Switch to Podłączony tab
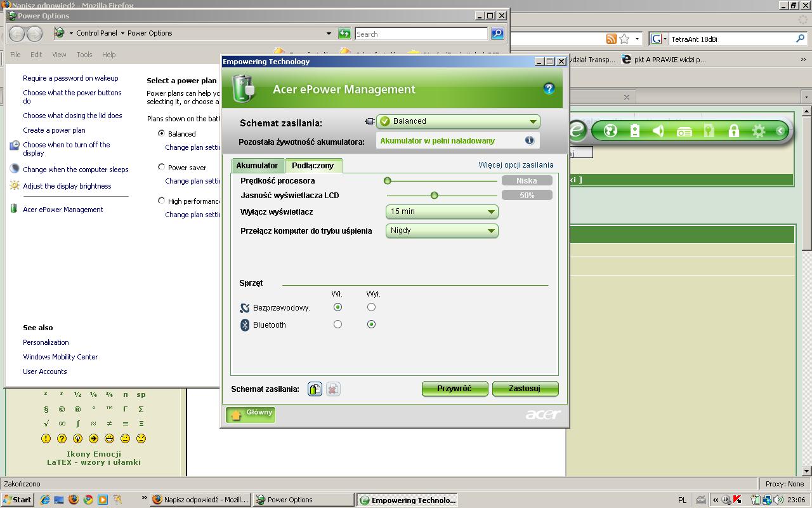Image resolution: width=812 pixels, height=508 pixels. tap(313, 165)
